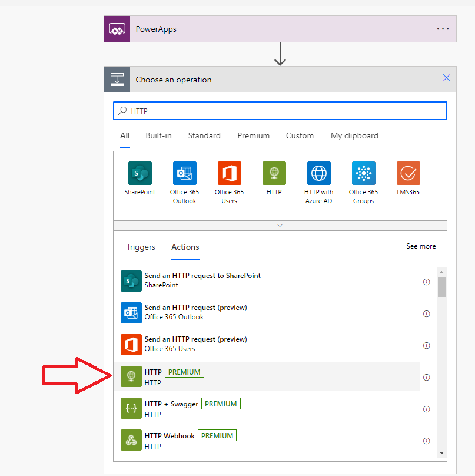475x476 pixels.
Task: Show info for HTTP Webhook action
Action: (427, 441)
